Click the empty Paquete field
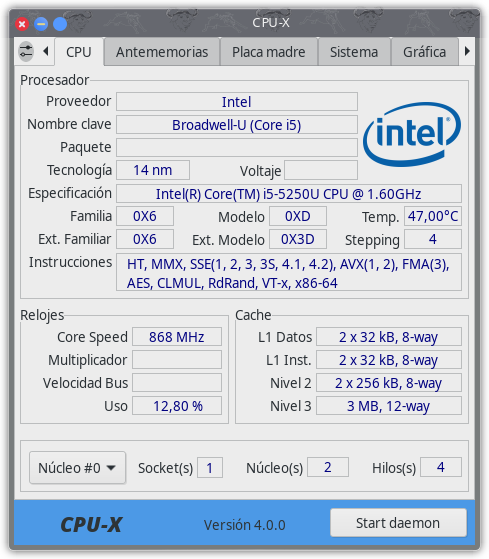This screenshot has width=489, height=559. pyautogui.click(x=237, y=148)
